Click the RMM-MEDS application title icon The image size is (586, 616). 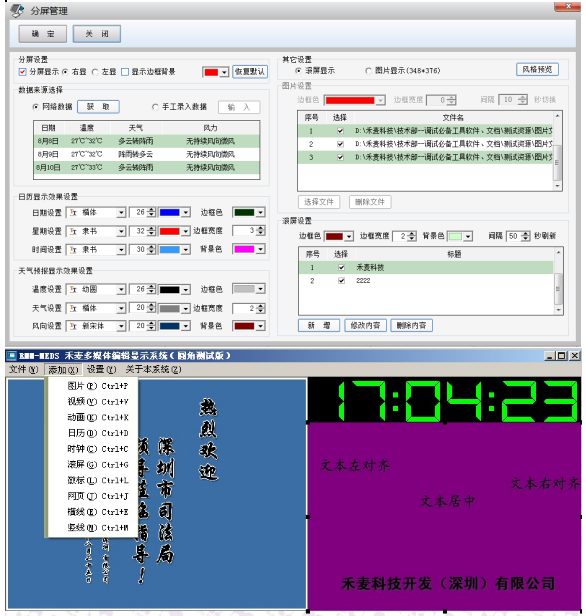coord(12,356)
